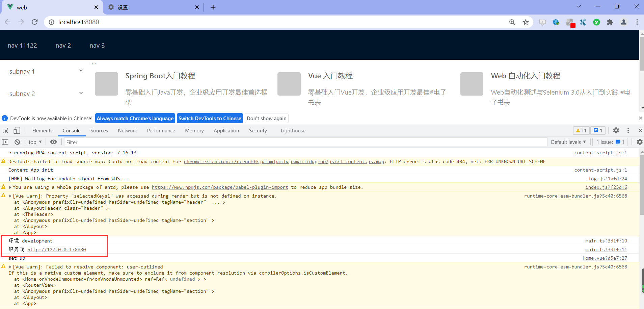This screenshot has height=309, width=644.
Task: Select nav 3 in the header
Action: (x=97, y=45)
